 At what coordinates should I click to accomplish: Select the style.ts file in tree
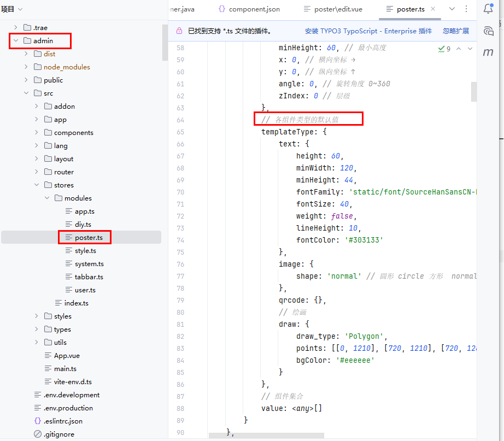point(85,251)
